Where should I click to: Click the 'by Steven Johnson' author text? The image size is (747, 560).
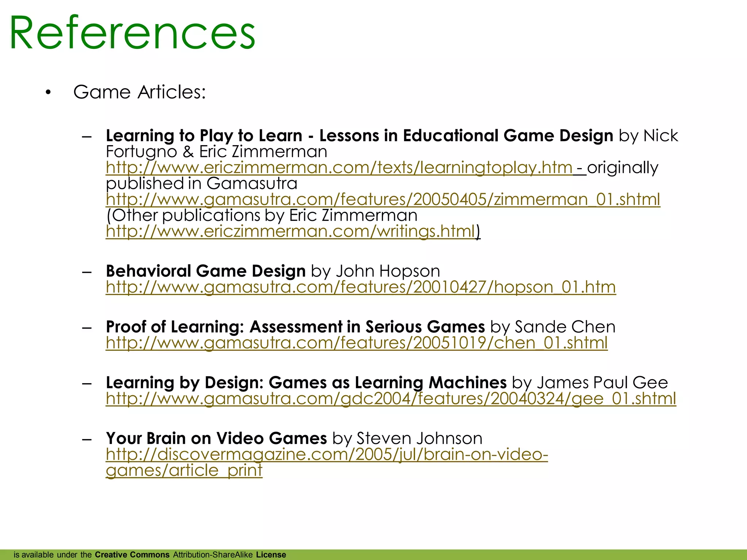(x=407, y=438)
